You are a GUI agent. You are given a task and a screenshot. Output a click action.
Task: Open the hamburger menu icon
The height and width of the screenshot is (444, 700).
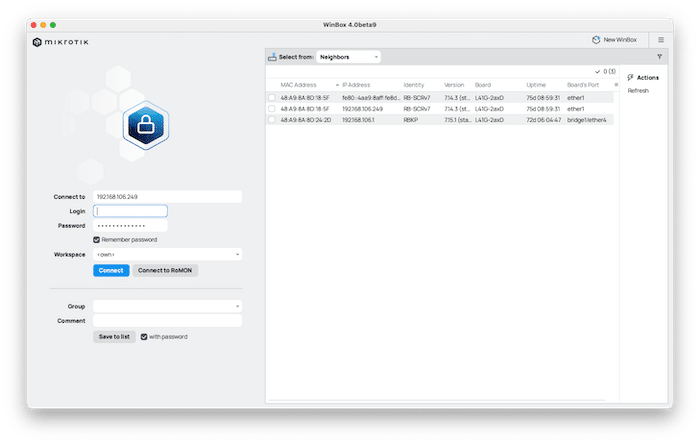click(661, 40)
